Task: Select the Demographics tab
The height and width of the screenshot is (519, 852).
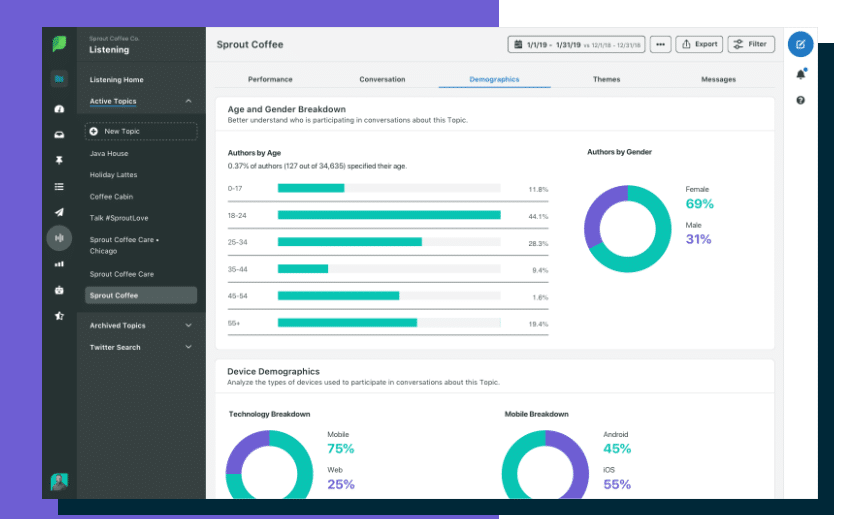Action: (x=494, y=79)
